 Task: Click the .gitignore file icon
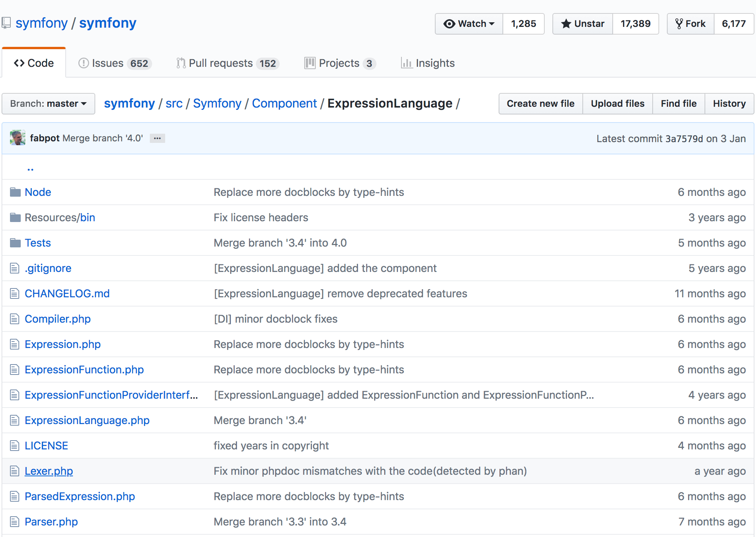coord(15,268)
